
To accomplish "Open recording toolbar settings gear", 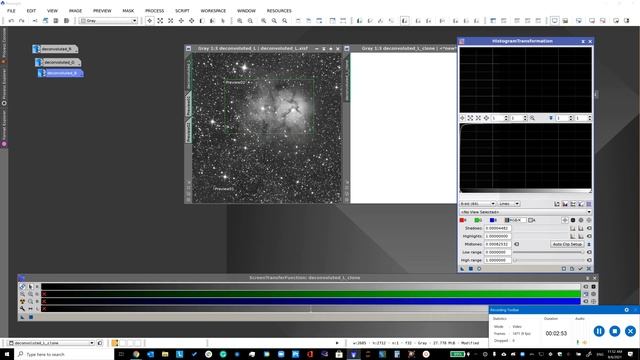I will 627,310.
